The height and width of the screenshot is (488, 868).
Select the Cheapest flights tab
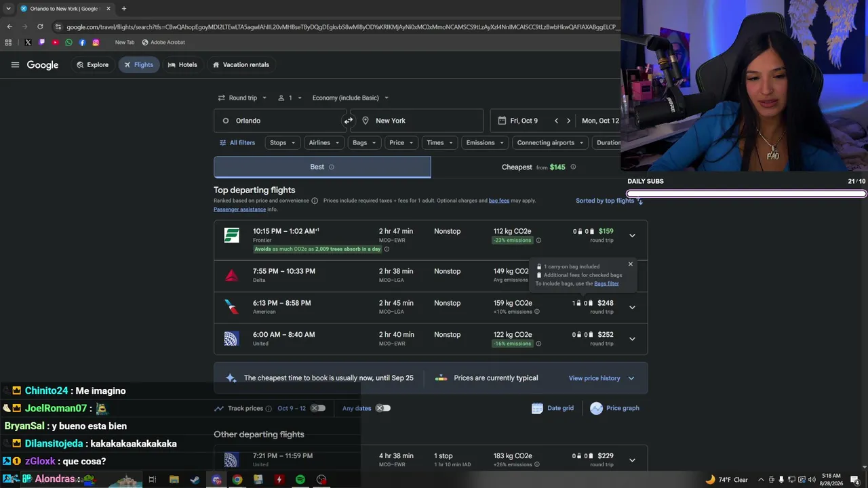539,167
